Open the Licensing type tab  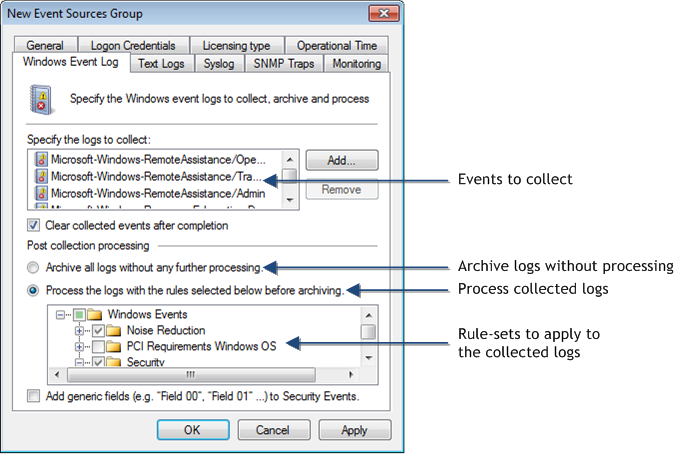click(236, 45)
